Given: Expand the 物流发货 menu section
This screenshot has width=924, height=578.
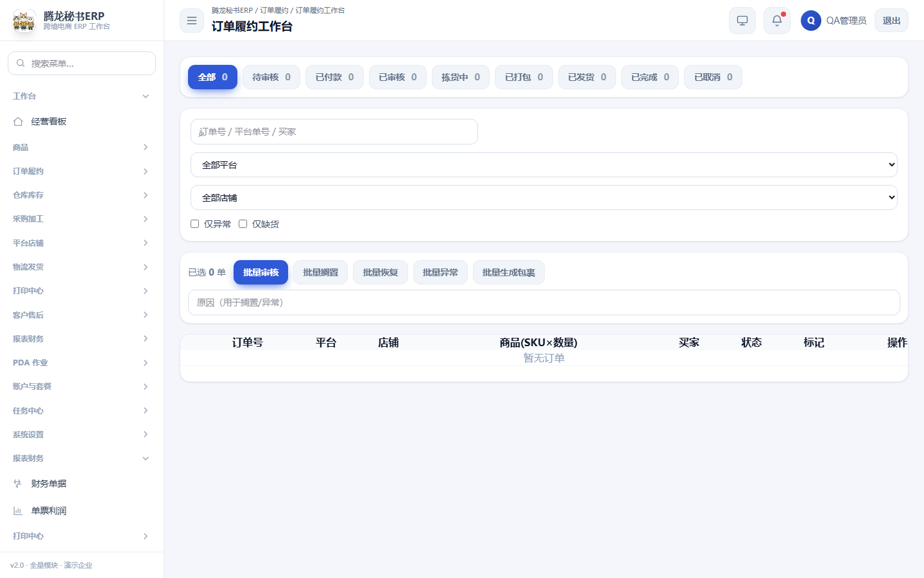Looking at the screenshot, I should pyautogui.click(x=81, y=267).
